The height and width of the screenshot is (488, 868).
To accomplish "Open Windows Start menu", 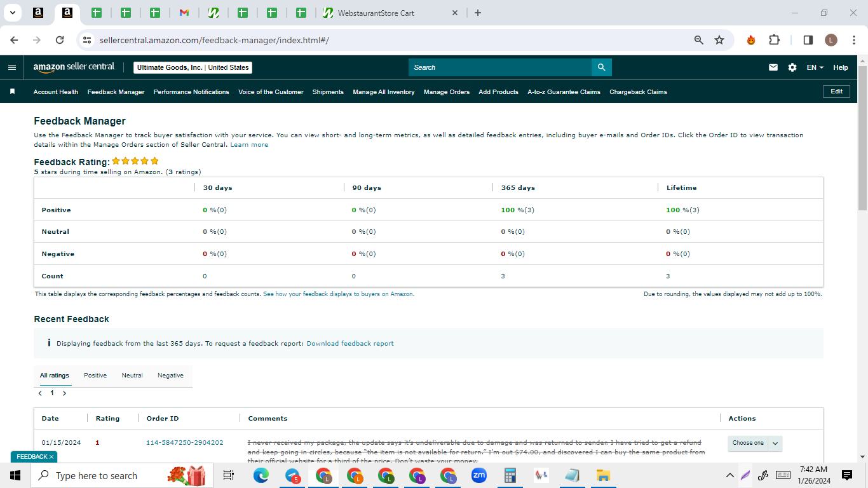I will point(15,475).
